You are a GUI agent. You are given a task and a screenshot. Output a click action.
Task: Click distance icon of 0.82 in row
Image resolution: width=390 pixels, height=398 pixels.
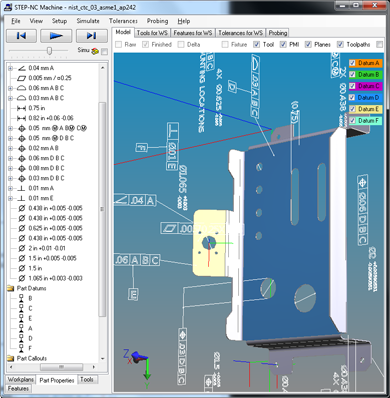coord(21,118)
